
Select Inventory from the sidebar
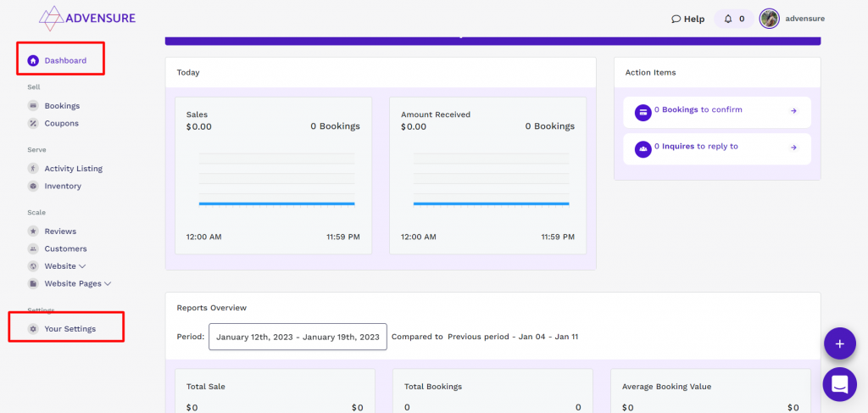point(63,186)
